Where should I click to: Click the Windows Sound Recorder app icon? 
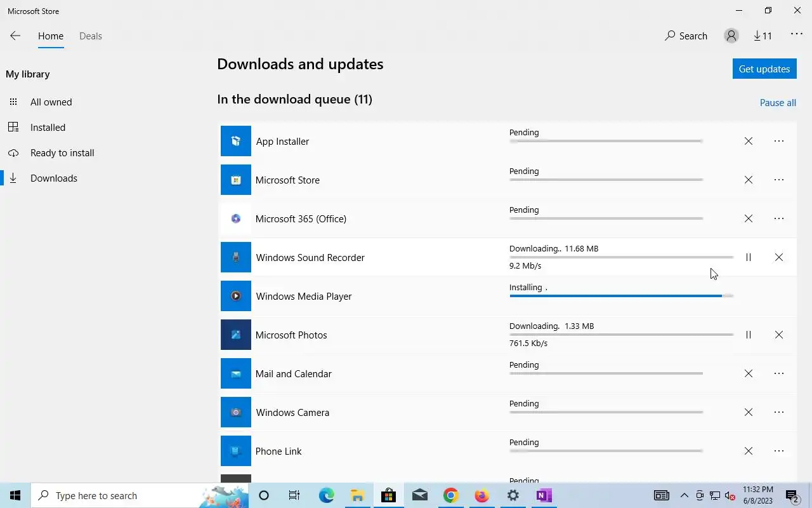coord(236,257)
